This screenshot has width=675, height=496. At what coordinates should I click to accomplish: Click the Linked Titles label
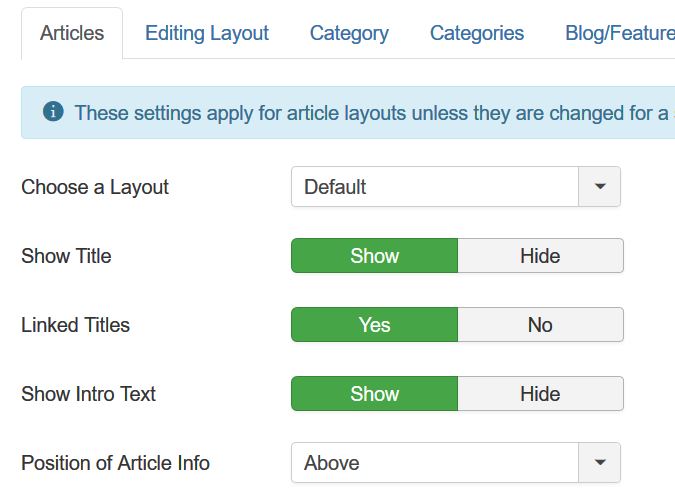pos(75,325)
